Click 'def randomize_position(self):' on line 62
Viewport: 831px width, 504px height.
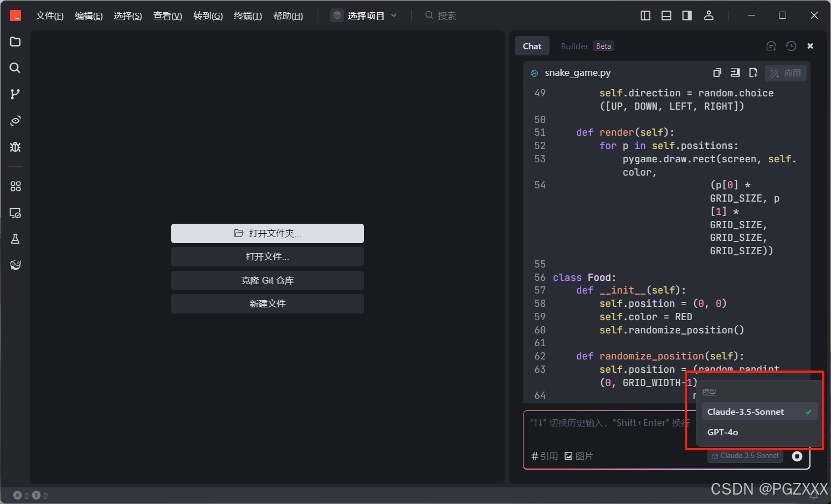[660, 356]
